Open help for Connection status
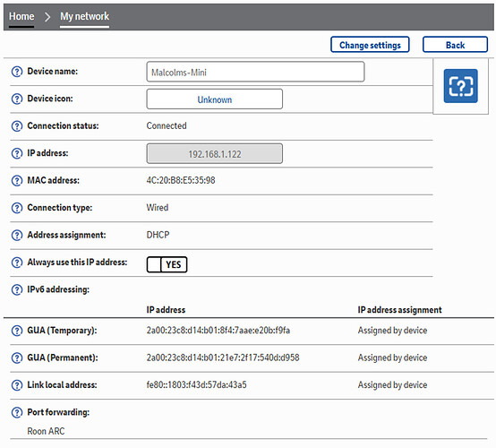Viewport: 496px width, 448px height. pos(17,126)
